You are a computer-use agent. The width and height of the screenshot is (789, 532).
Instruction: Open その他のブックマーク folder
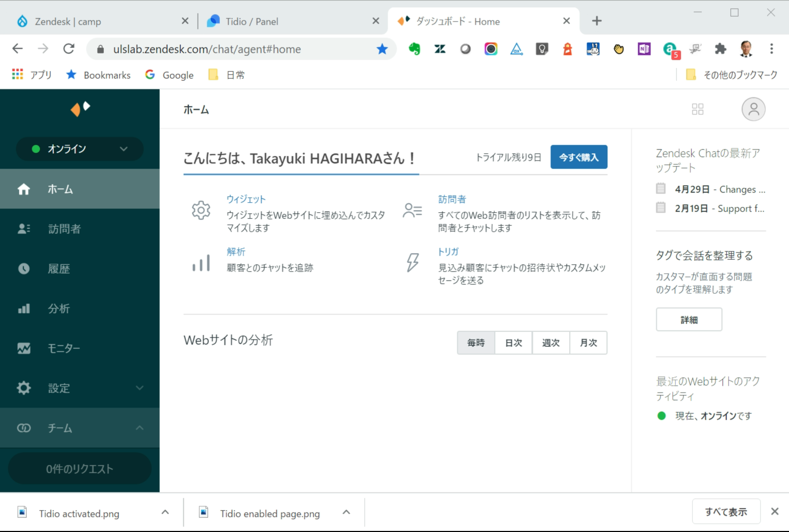[732, 75]
